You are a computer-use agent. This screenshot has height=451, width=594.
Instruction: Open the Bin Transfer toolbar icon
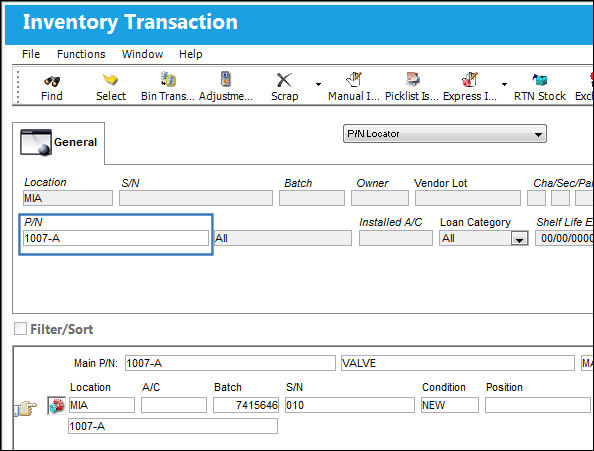[168, 79]
